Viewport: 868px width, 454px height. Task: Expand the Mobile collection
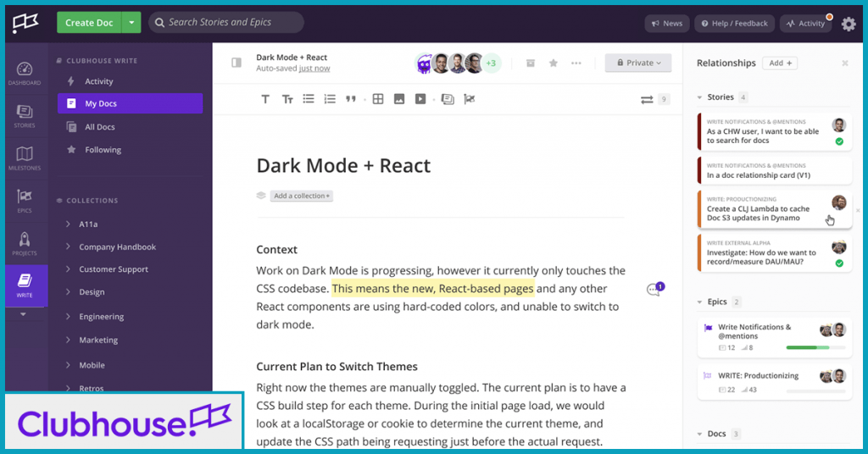tap(68, 365)
